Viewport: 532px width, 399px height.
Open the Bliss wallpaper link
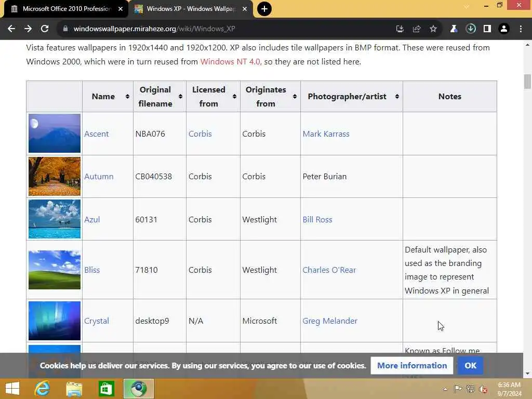pos(92,270)
